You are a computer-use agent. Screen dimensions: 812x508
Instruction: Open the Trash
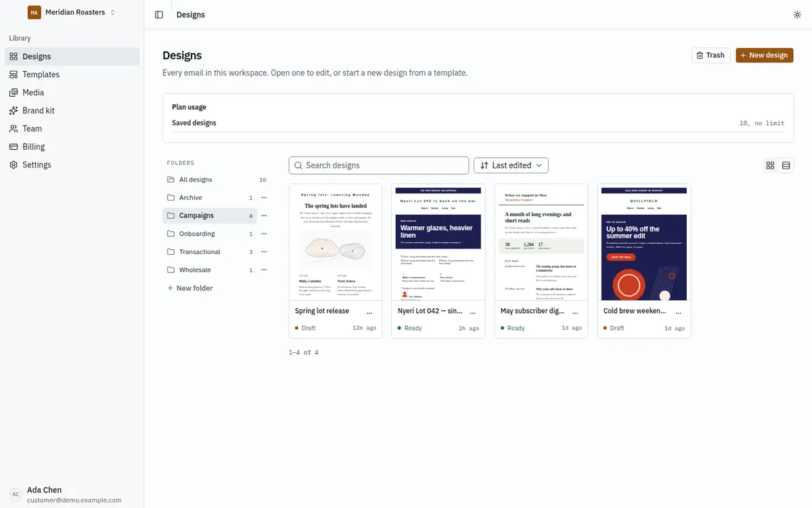click(710, 56)
